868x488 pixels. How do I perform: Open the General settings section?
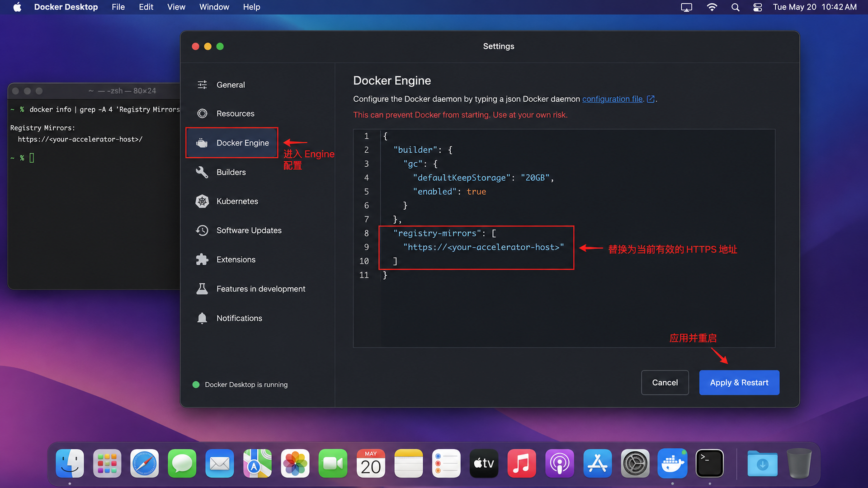[x=231, y=84]
